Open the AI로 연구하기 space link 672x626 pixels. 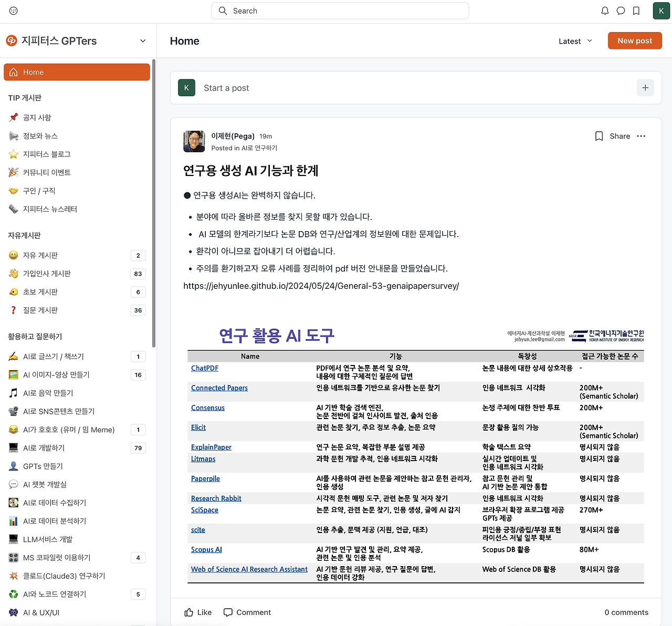click(259, 148)
